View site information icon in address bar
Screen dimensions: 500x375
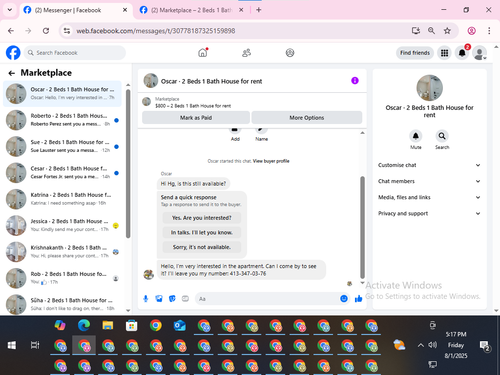tap(67, 31)
